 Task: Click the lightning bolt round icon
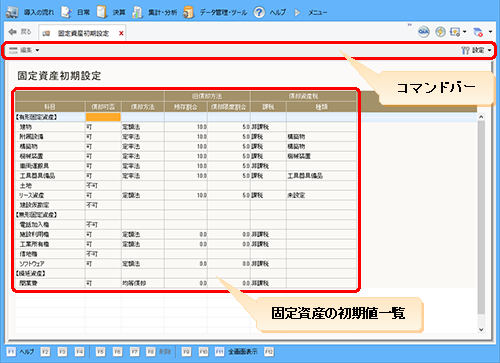(x=440, y=32)
